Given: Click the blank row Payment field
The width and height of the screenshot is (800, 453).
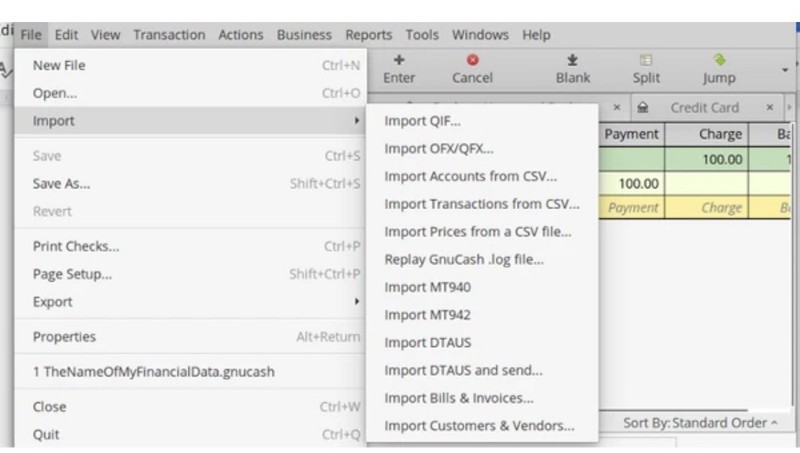Looking at the screenshot, I should click(631, 208).
